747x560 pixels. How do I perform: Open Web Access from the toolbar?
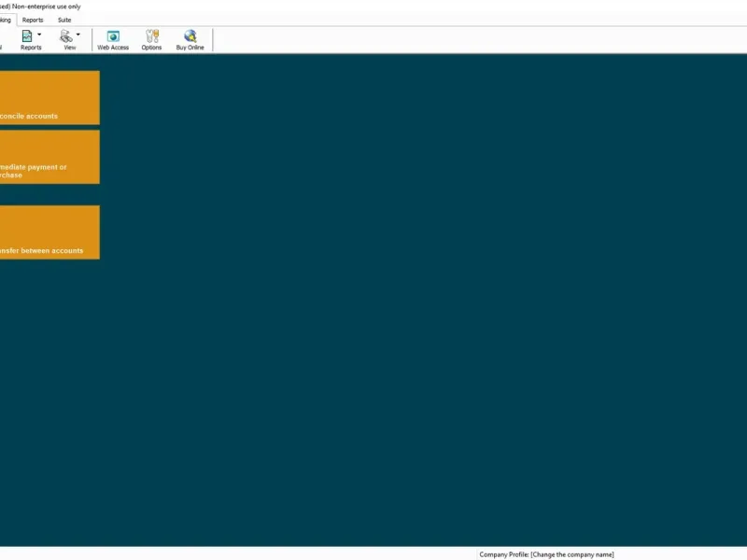(x=113, y=40)
